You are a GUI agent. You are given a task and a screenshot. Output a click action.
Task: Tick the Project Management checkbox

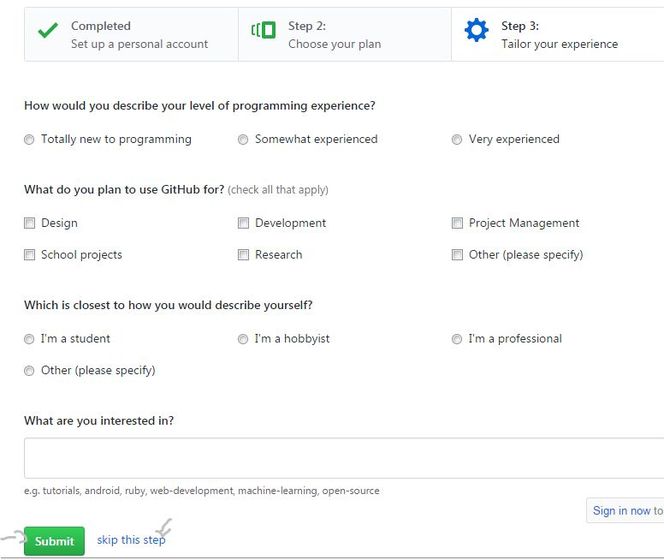tap(457, 223)
